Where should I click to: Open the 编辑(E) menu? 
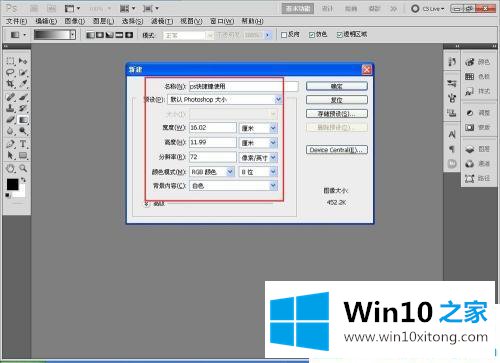46,21
